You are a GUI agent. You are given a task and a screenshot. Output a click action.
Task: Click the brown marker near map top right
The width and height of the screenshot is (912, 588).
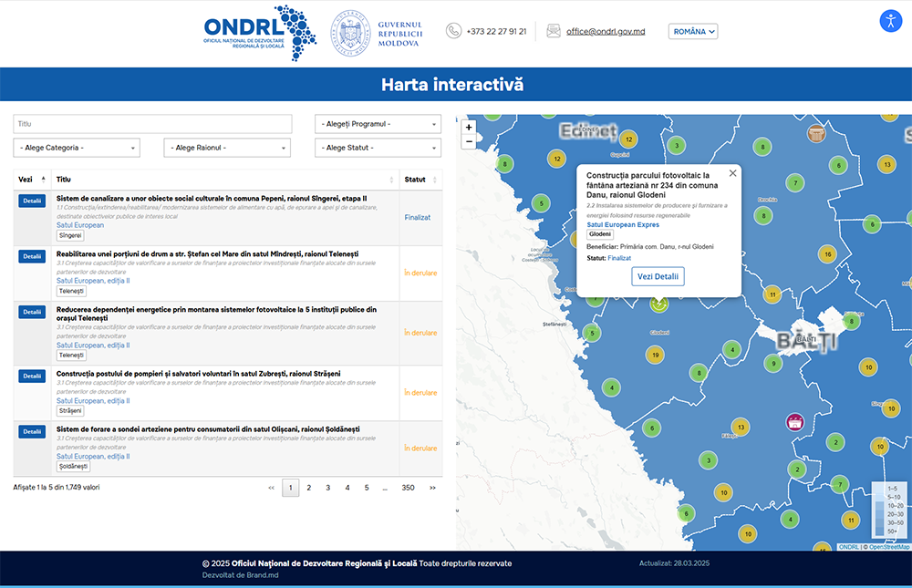816,133
